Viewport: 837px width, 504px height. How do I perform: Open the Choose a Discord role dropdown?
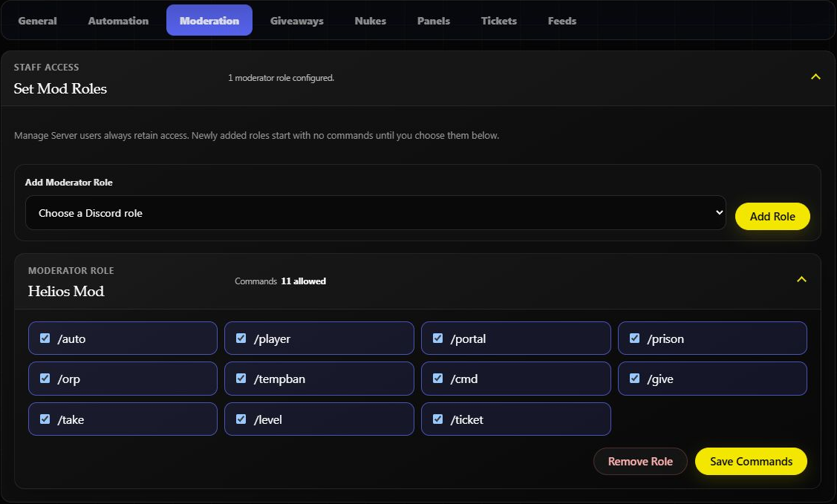pos(375,213)
